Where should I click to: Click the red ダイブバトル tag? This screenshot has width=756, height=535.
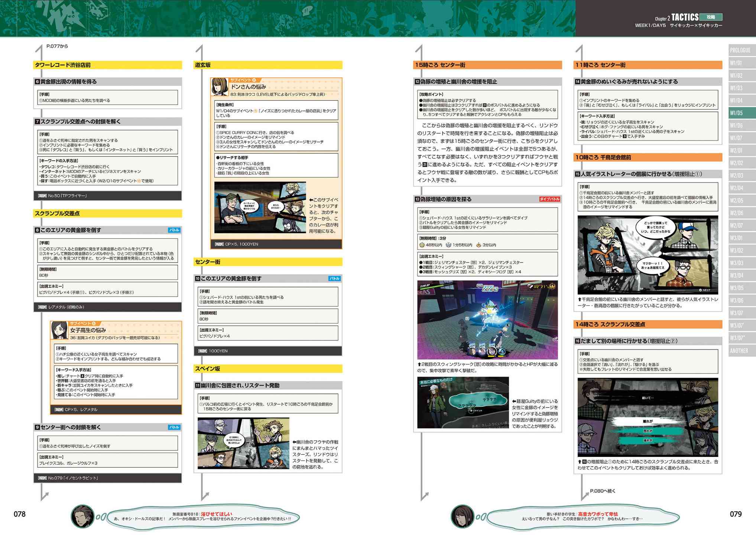(549, 199)
